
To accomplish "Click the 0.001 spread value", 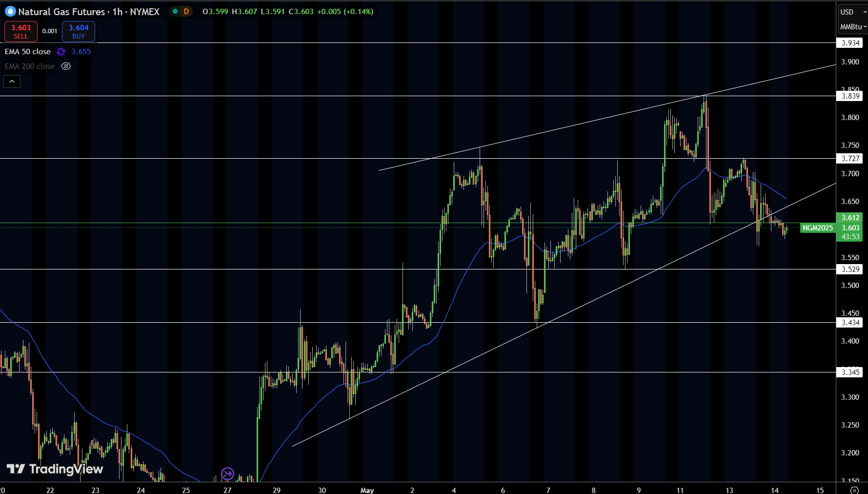I will [50, 31].
